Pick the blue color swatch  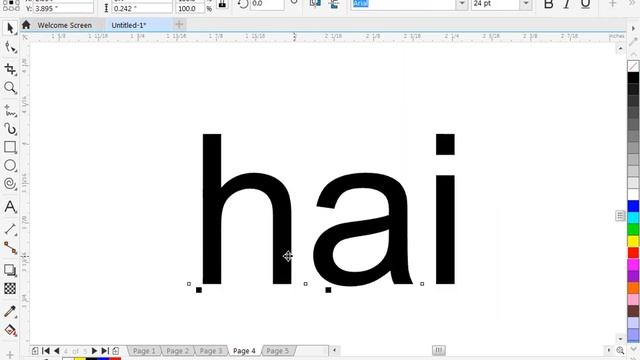click(633, 206)
